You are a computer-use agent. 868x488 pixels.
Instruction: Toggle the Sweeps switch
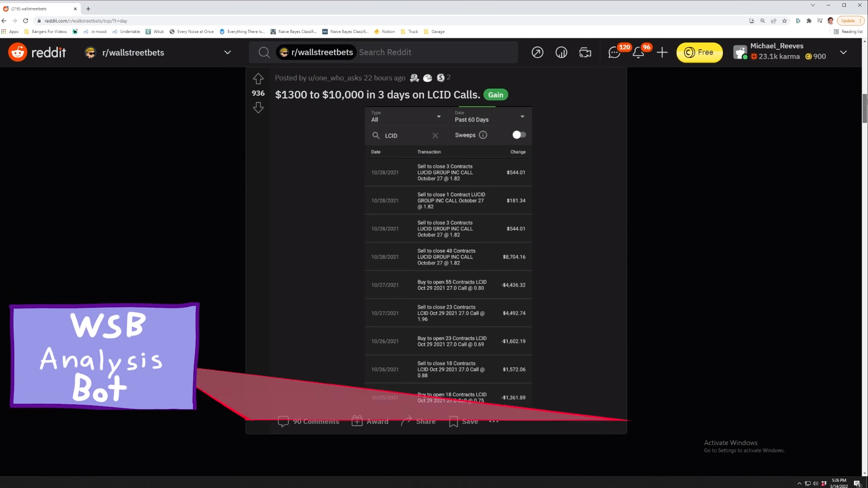(519, 135)
